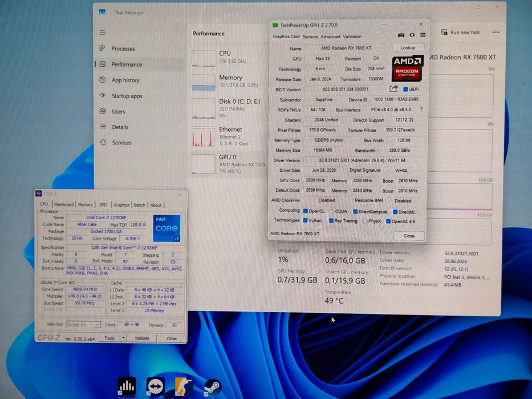Viewport: 532px width, 399px height.
Task: Click the Processes icon in sidebar
Action: pyautogui.click(x=102, y=48)
